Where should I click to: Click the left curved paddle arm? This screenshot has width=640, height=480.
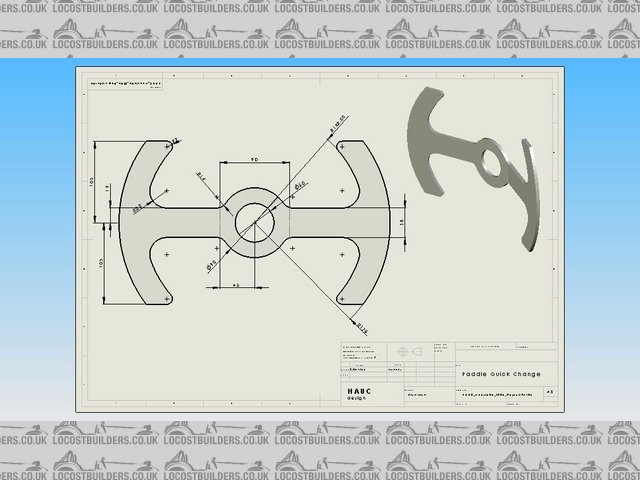point(134,222)
